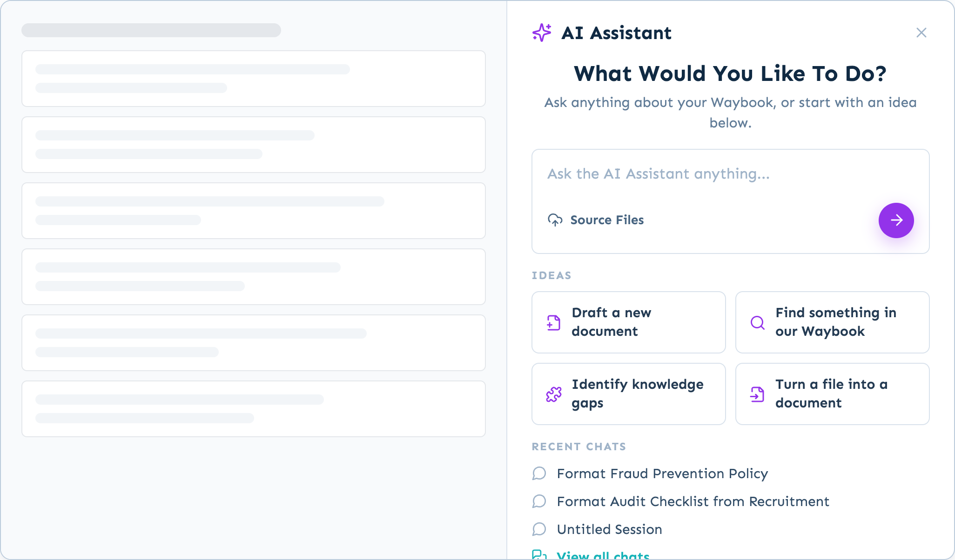Click chat bubble icon beside Untitled Session

(539, 529)
